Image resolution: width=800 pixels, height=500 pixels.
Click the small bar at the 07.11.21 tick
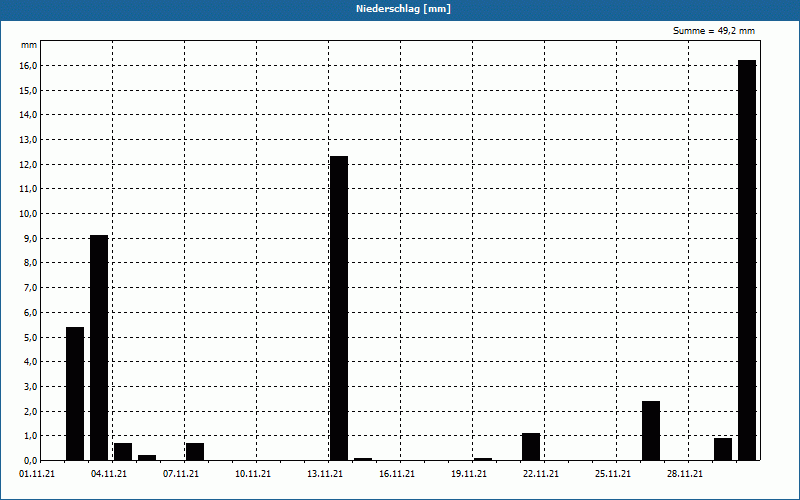click(195, 452)
